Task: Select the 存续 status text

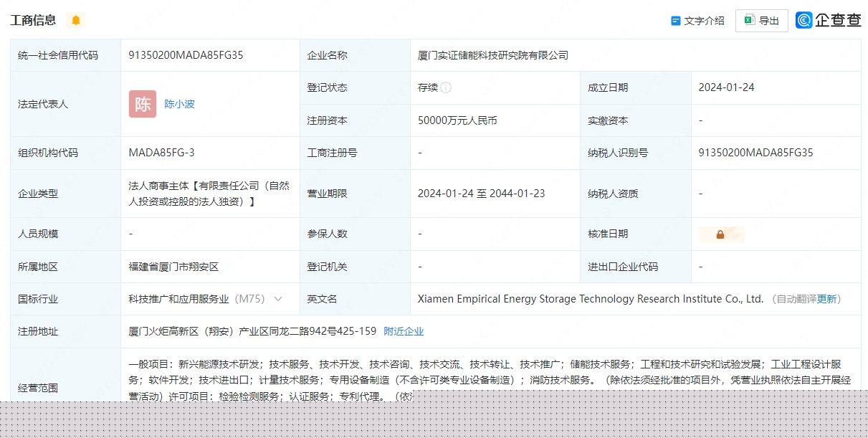Action: pos(428,87)
